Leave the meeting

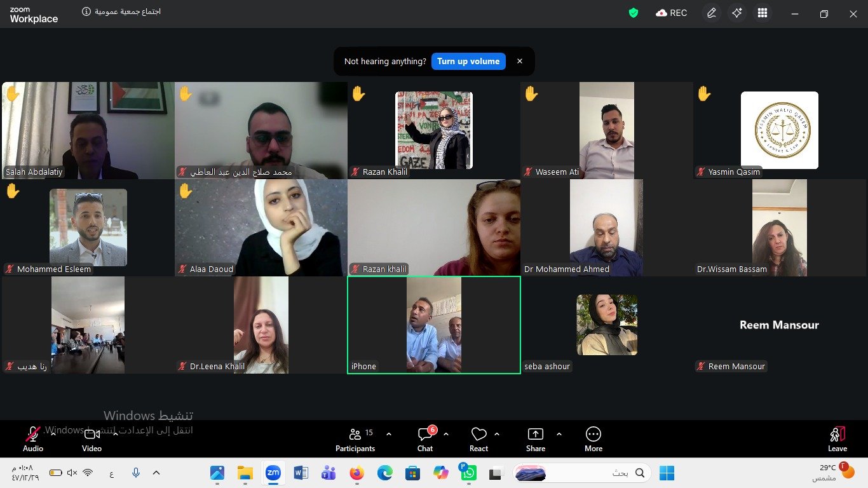(x=837, y=440)
